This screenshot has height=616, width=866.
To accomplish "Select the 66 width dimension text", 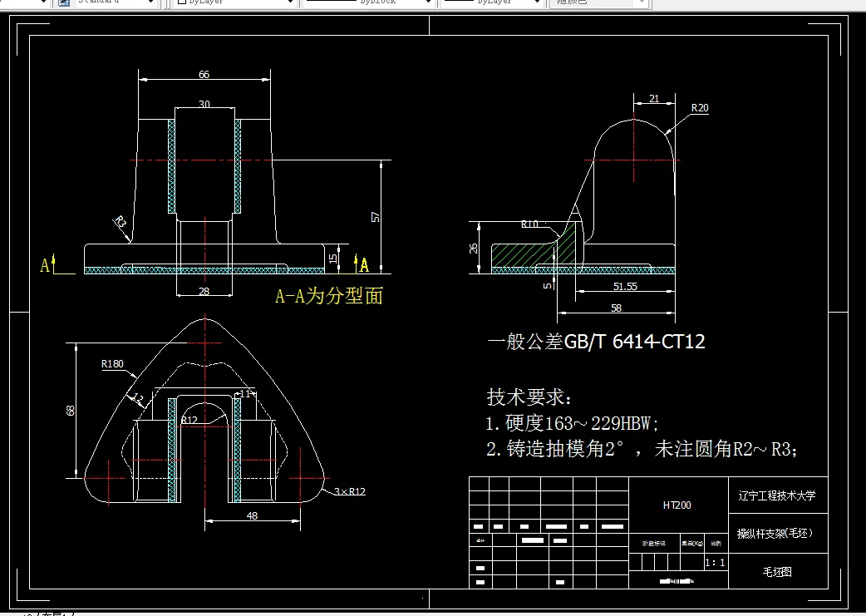I will [204, 75].
